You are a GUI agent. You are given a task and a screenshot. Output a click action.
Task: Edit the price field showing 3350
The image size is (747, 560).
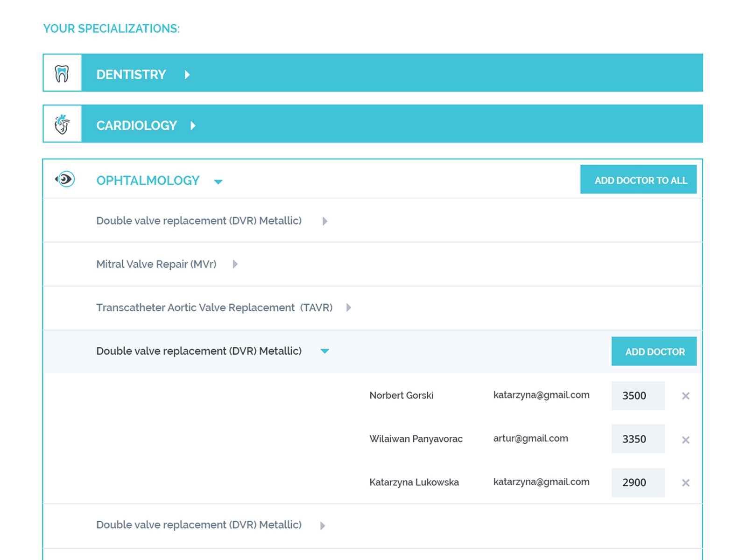coord(638,439)
